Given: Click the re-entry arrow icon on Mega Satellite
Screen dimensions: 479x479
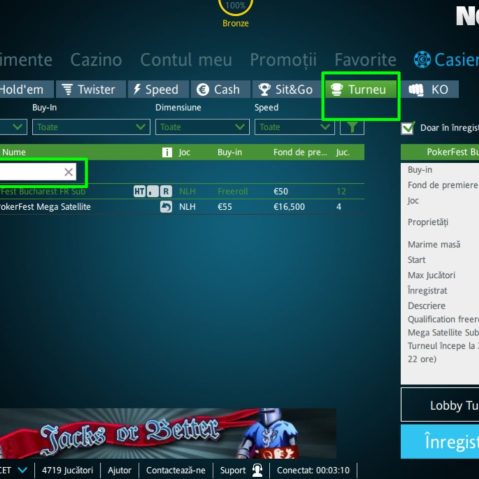Looking at the screenshot, I should 166,207.
